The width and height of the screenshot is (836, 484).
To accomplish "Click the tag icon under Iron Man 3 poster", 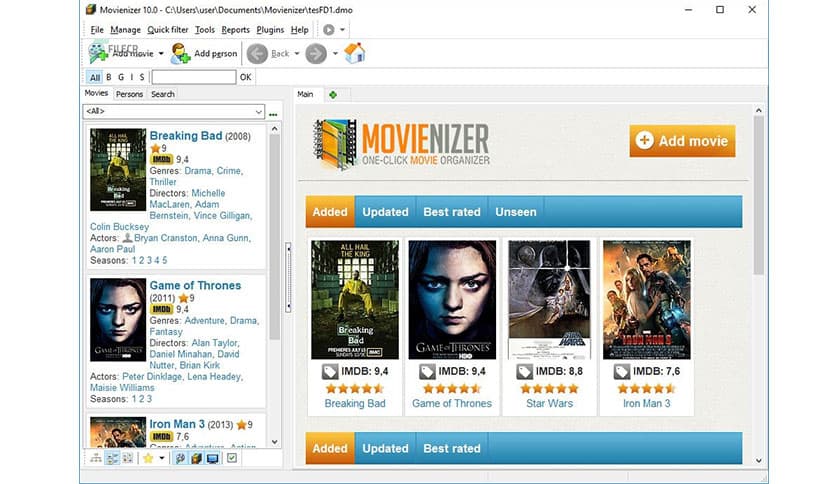I will click(622, 372).
